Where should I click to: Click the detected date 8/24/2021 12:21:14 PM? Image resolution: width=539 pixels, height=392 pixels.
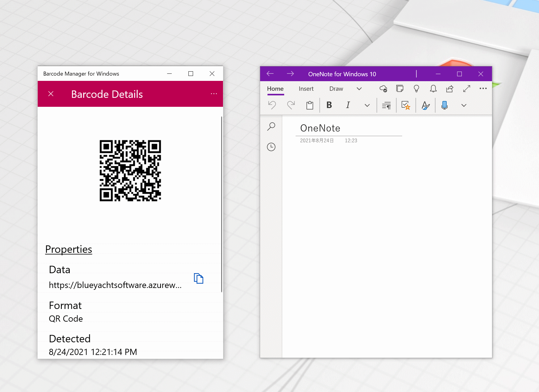(93, 352)
